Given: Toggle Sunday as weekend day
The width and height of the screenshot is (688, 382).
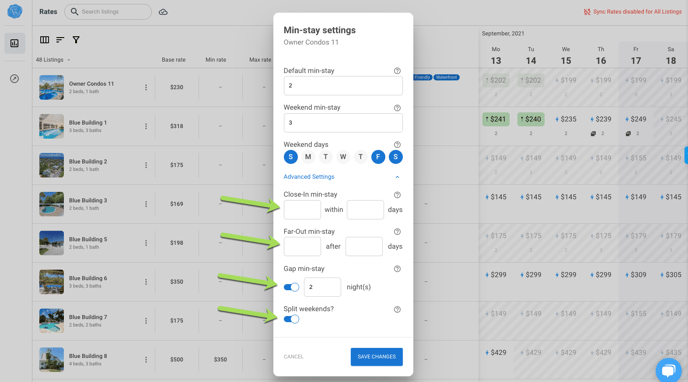Looking at the screenshot, I should [290, 157].
